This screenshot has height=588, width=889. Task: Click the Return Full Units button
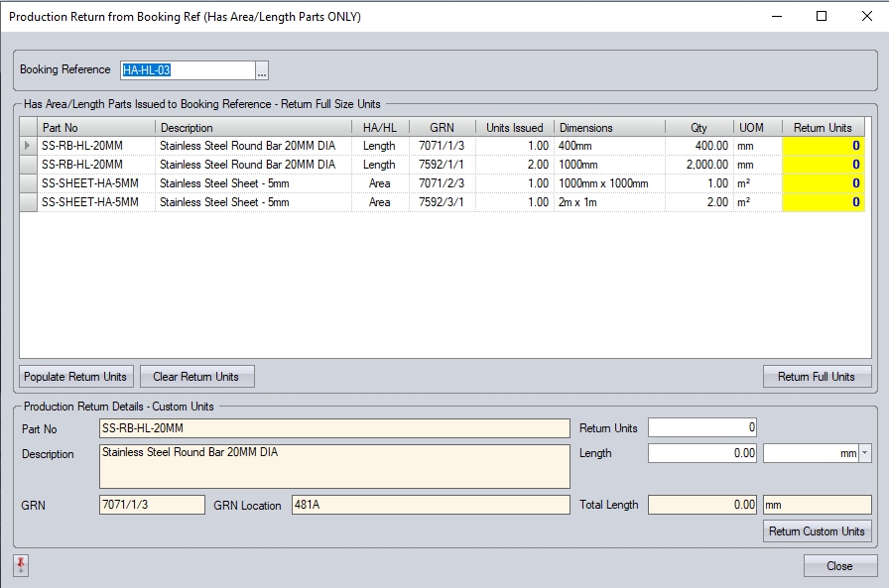tap(817, 377)
